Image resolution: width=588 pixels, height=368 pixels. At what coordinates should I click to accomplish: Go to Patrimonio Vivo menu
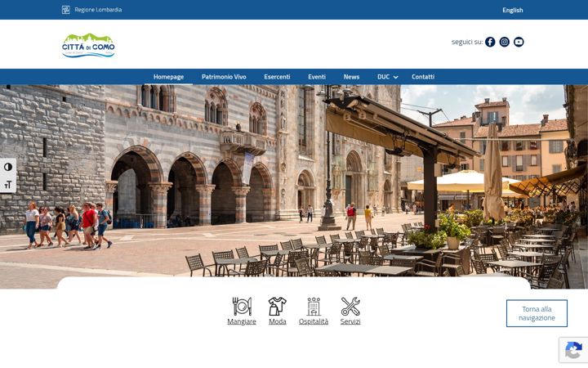click(x=224, y=77)
